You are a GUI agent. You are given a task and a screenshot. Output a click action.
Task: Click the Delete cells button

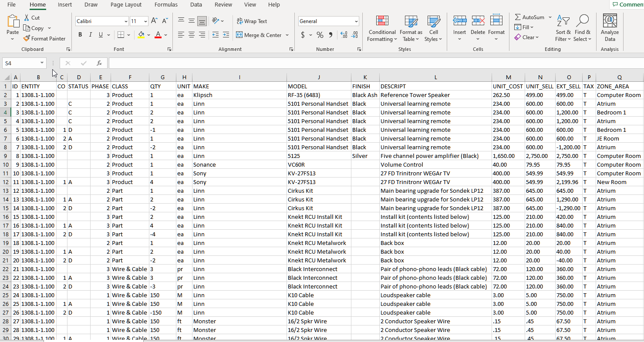coord(478,28)
